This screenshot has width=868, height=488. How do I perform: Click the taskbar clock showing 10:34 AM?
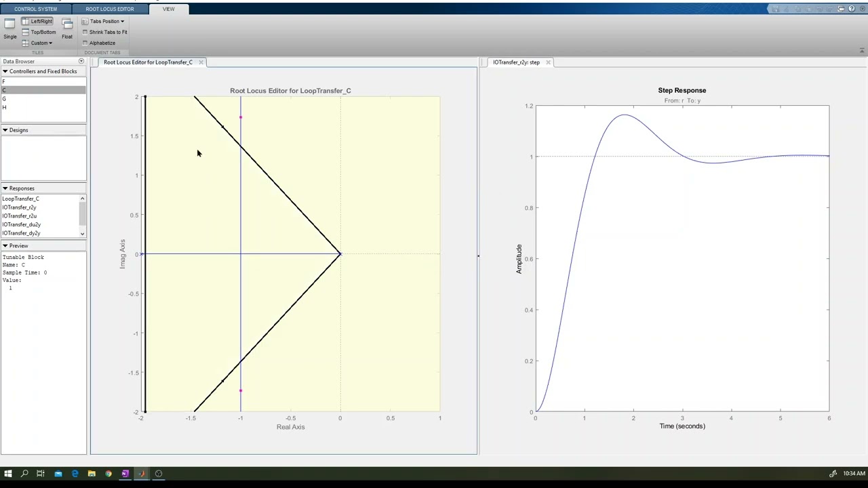tap(854, 474)
